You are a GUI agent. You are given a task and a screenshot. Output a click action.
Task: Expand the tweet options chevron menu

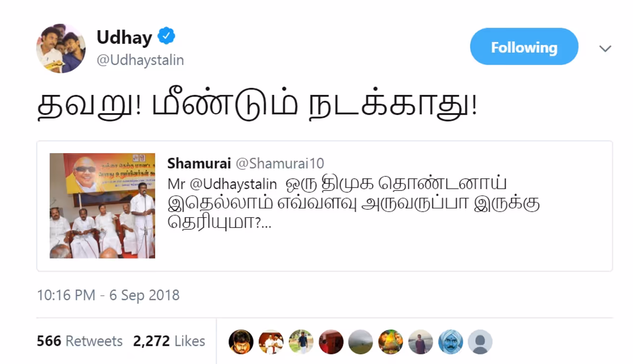click(605, 48)
